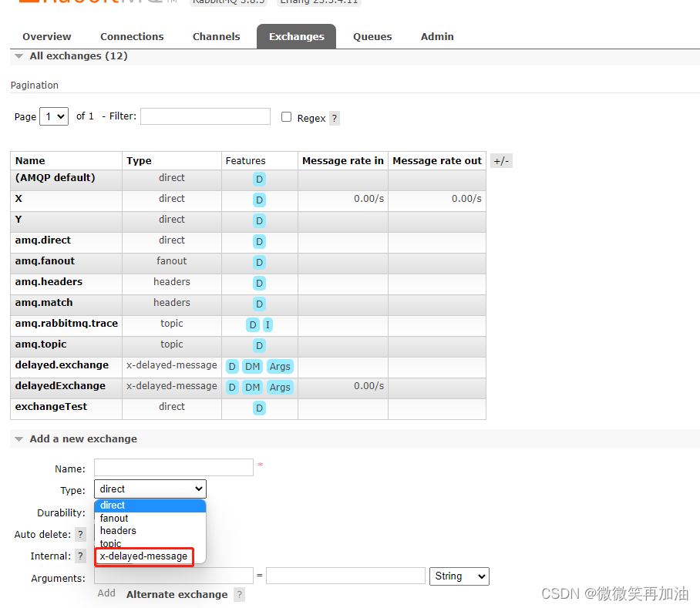Open exchange Y details
The image size is (700, 608).
coord(19,220)
